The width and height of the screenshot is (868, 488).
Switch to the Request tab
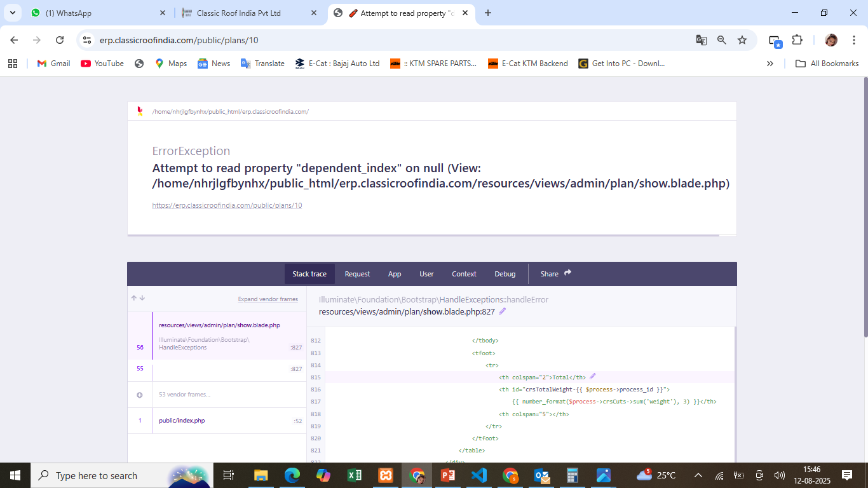click(357, 274)
